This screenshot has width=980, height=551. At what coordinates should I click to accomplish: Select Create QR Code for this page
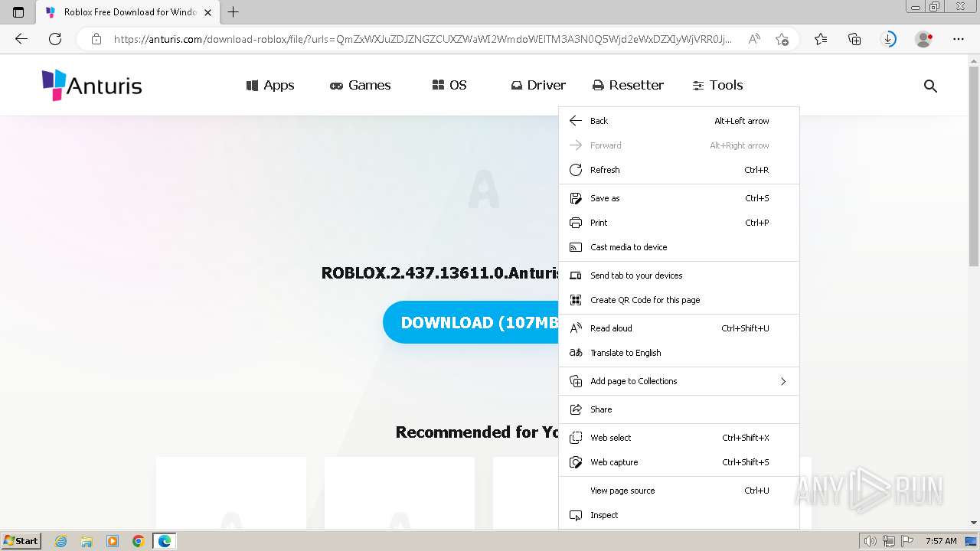679,300
